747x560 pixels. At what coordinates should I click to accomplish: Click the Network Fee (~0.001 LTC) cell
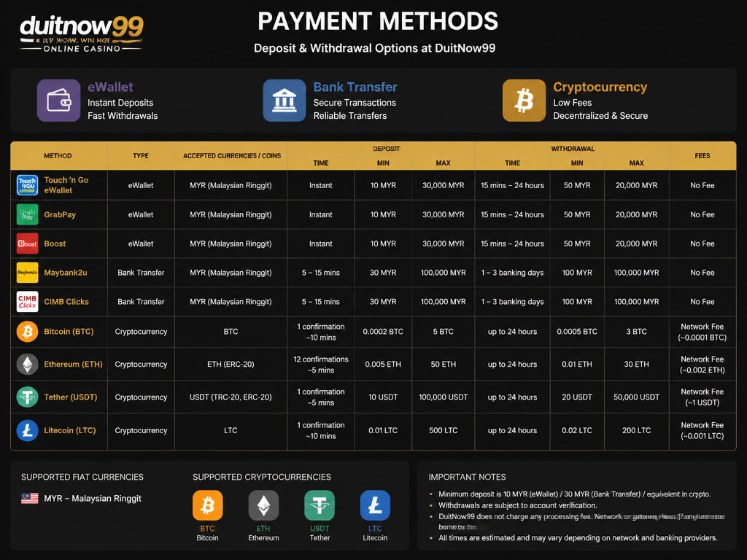(703, 430)
